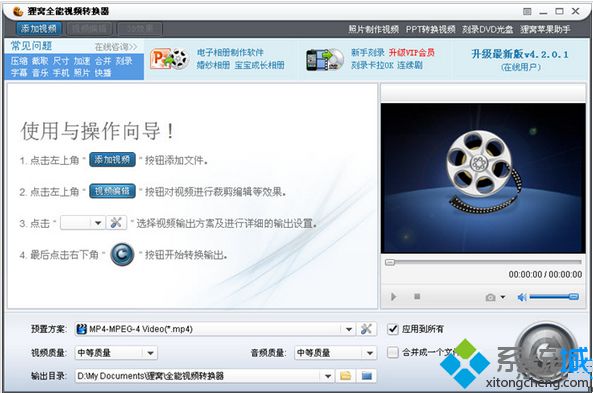The image size is (593, 393).
Task: Expand the snapshot options arrow
Action: [x=503, y=297]
